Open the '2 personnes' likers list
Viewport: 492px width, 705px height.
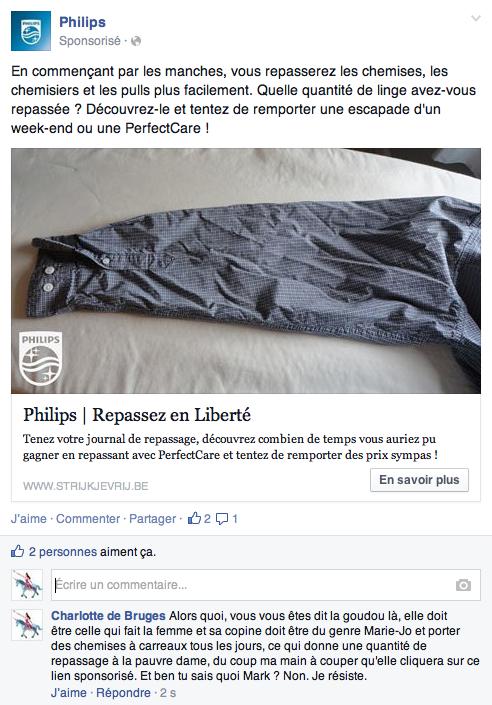(63, 552)
